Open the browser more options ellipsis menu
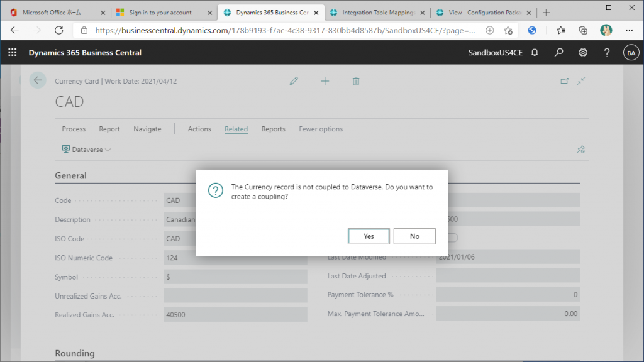The image size is (644, 362). pyautogui.click(x=629, y=30)
